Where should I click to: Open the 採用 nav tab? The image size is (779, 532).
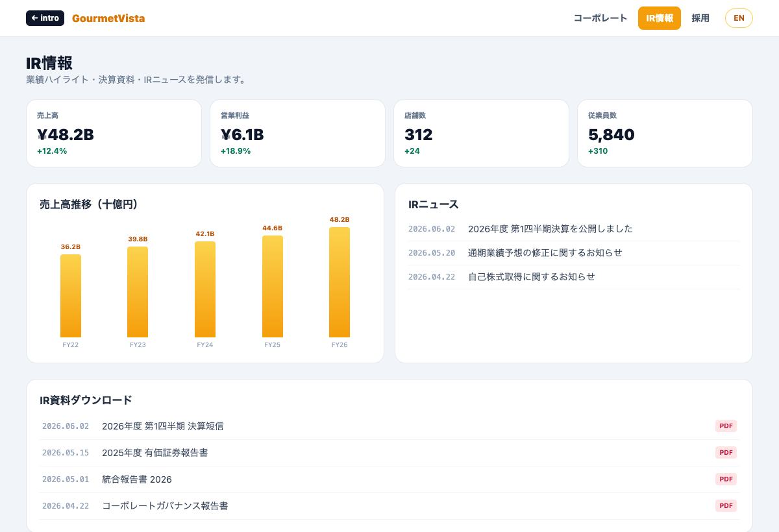(x=700, y=18)
